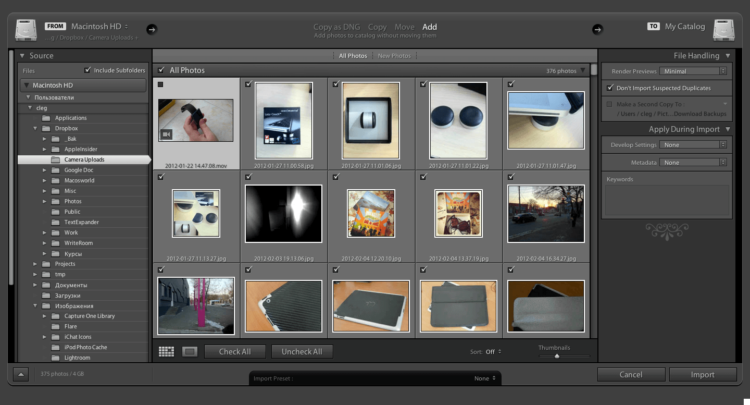The image size is (750, 405).
Task: Check the 2012-01-22 14.47.08.mov checkbox
Action: (x=161, y=85)
